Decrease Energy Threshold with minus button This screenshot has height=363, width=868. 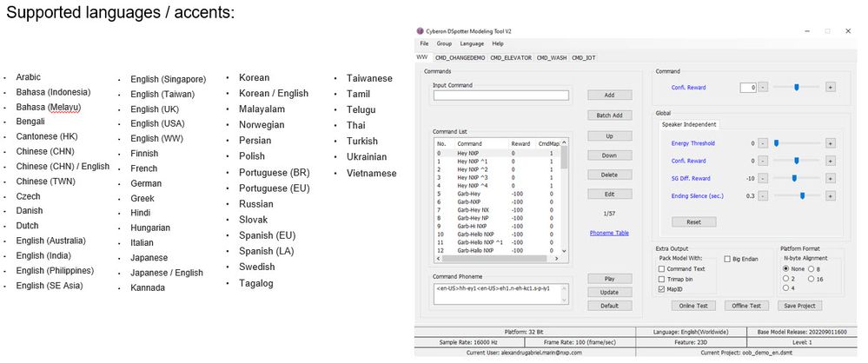763,143
